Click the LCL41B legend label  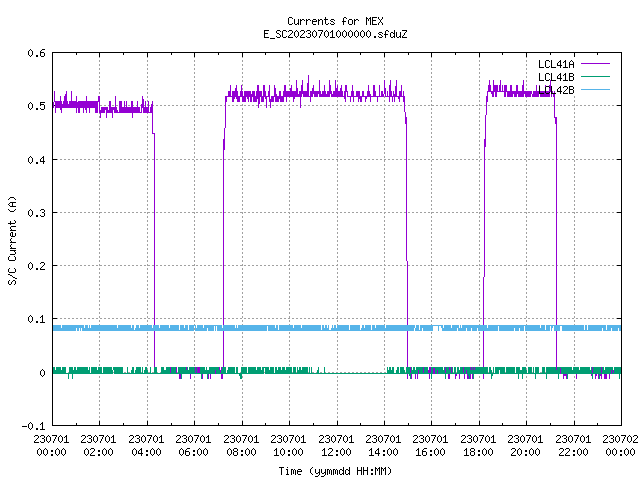click(x=556, y=77)
